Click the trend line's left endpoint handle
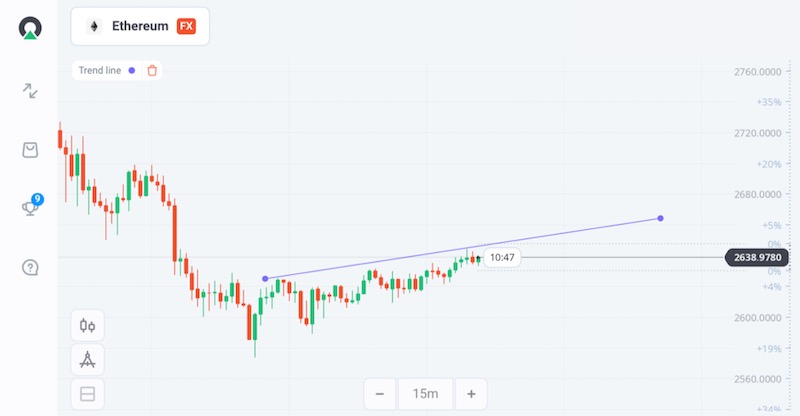The height and width of the screenshot is (416, 800). [x=265, y=279]
